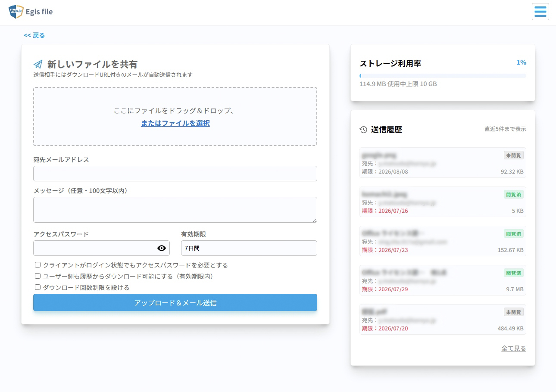556x392 pixels.
Task: Click 閲覧済 badge on 9.7 MB entry
Action: point(514,273)
